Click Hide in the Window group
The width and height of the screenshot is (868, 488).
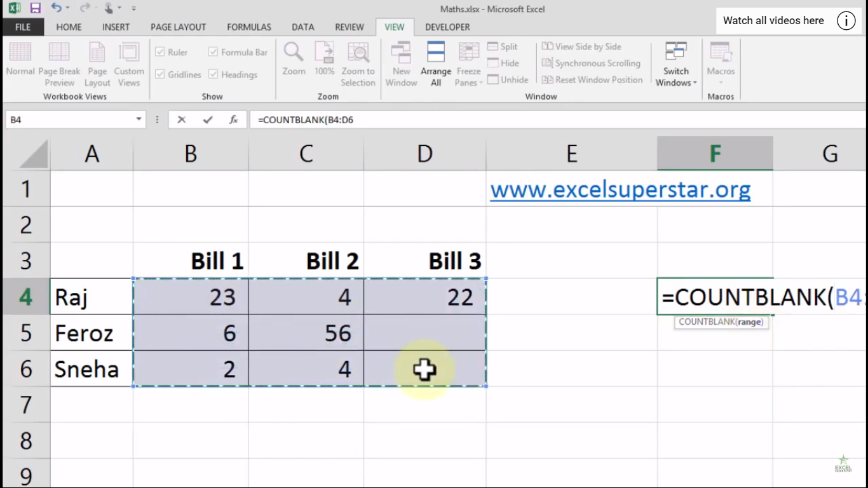(503, 63)
